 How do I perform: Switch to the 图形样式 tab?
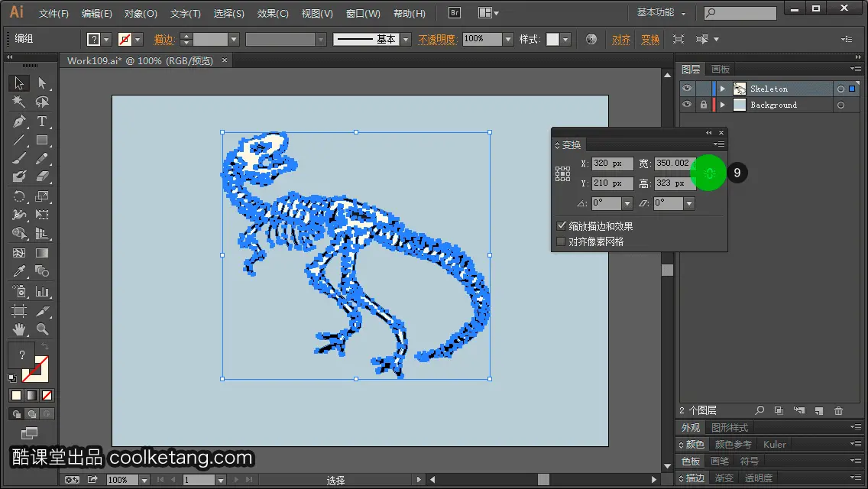730,428
